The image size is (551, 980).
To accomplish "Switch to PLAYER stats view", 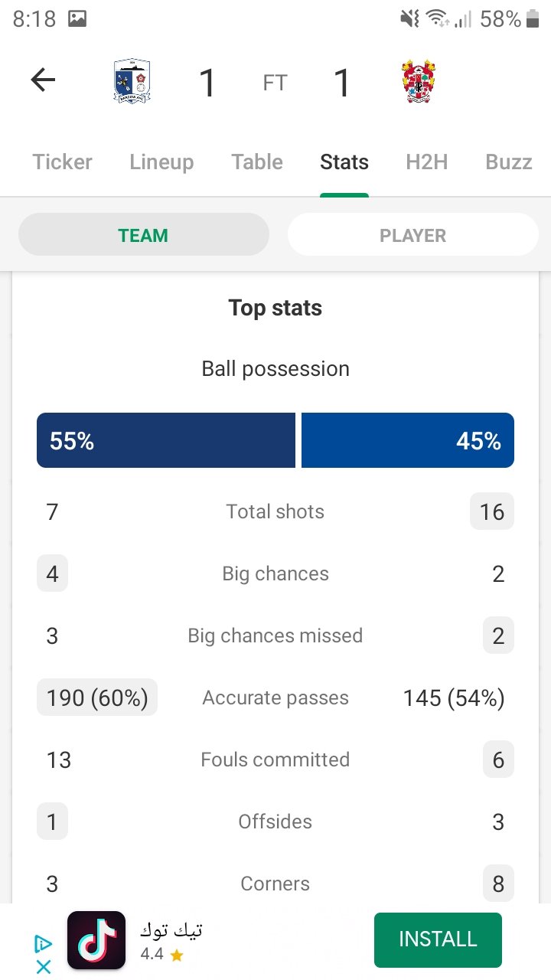I will (413, 234).
